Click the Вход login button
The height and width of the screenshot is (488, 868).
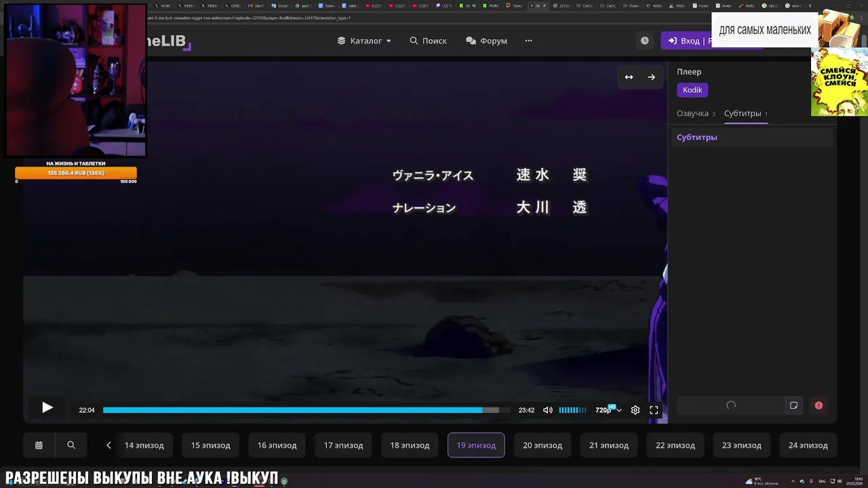(x=686, y=41)
